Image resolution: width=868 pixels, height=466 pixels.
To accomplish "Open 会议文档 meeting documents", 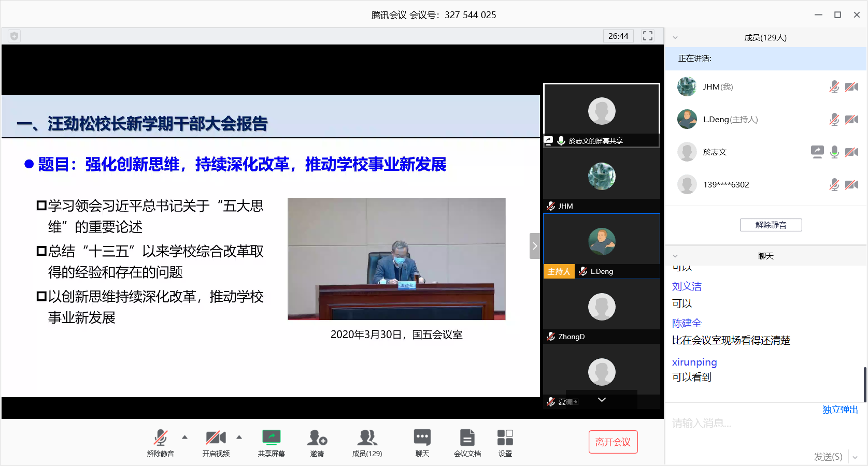I will (x=467, y=438).
